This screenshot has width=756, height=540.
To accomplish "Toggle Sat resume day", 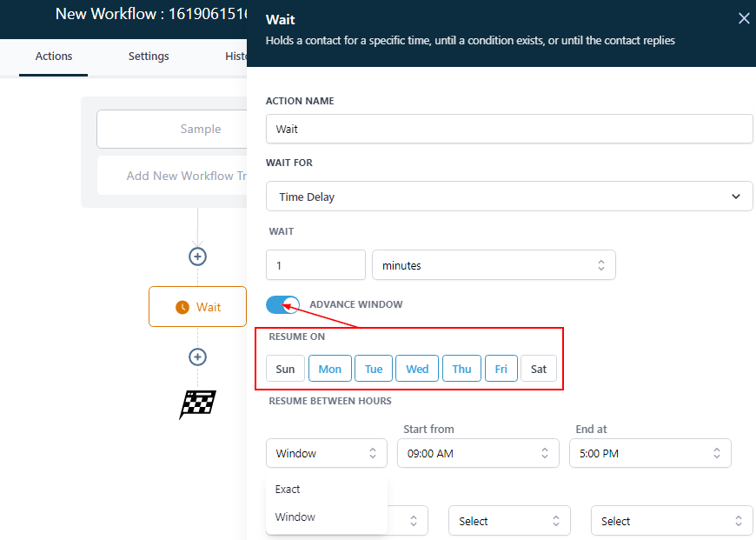I will tap(539, 369).
